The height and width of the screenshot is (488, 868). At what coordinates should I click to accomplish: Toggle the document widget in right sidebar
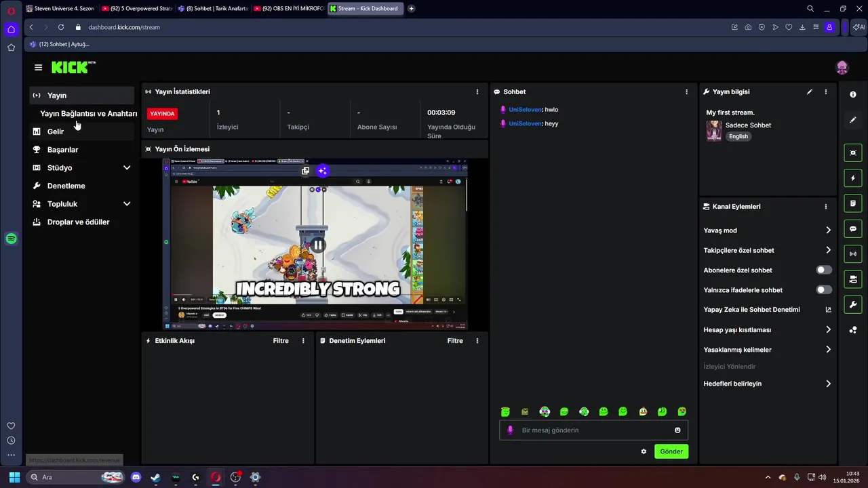click(x=853, y=203)
